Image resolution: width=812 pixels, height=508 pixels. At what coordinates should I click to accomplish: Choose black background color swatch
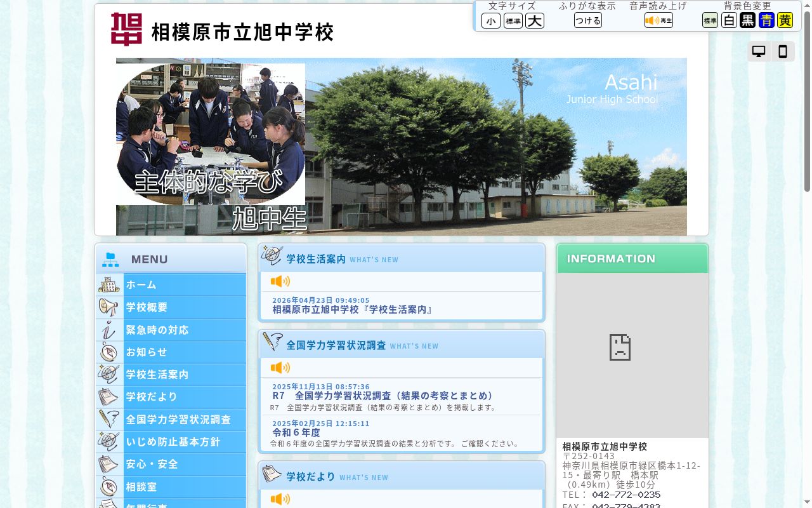tap(748, 20)
